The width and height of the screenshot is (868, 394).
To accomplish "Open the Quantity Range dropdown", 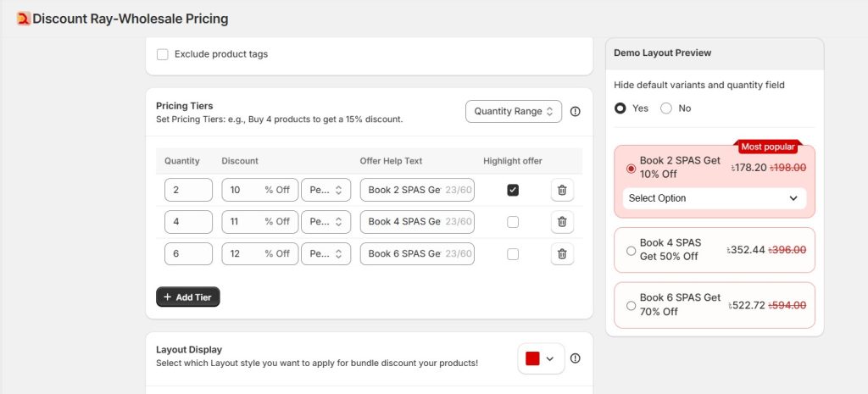I will tap(513, 111).
